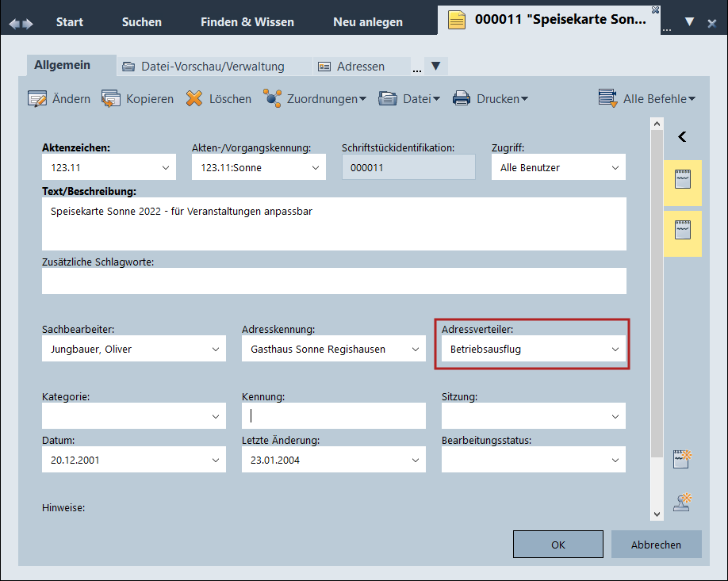This screenshot has width=728, height=581.
Task: Click the Kopieren toolbar icon
Action: (111, 99)
